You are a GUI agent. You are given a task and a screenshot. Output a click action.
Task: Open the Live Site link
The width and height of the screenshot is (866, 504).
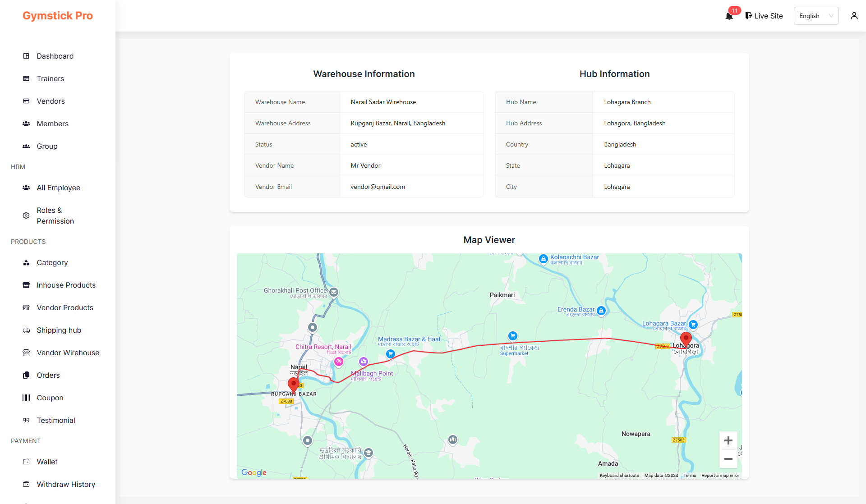coord(764,16)
